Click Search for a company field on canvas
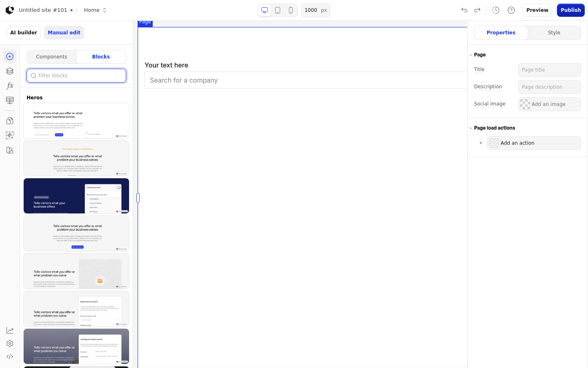The height and width of the screenshot is (368, 588). 306,80
